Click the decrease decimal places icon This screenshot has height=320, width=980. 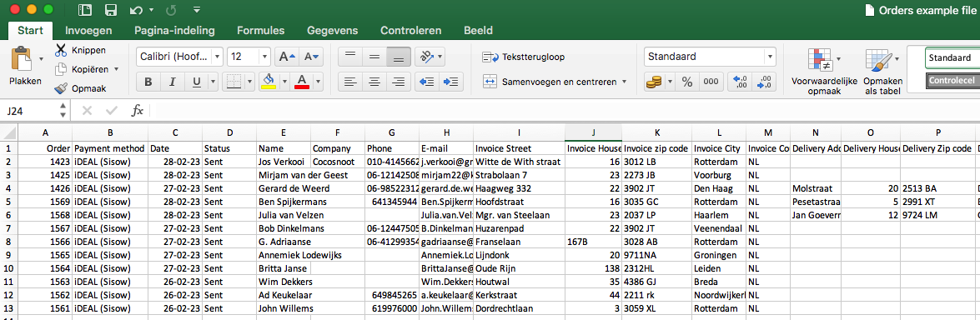click(765, 82)
